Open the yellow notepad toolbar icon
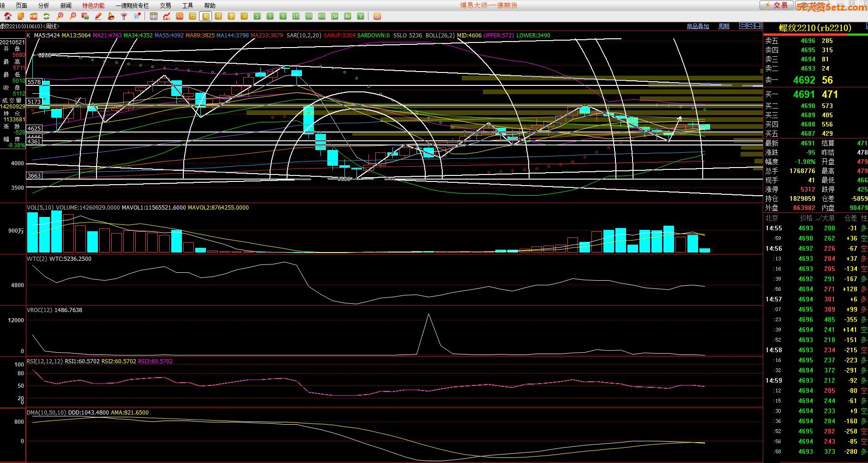This screenshot has width=868, height=463. tap(21, 16)
